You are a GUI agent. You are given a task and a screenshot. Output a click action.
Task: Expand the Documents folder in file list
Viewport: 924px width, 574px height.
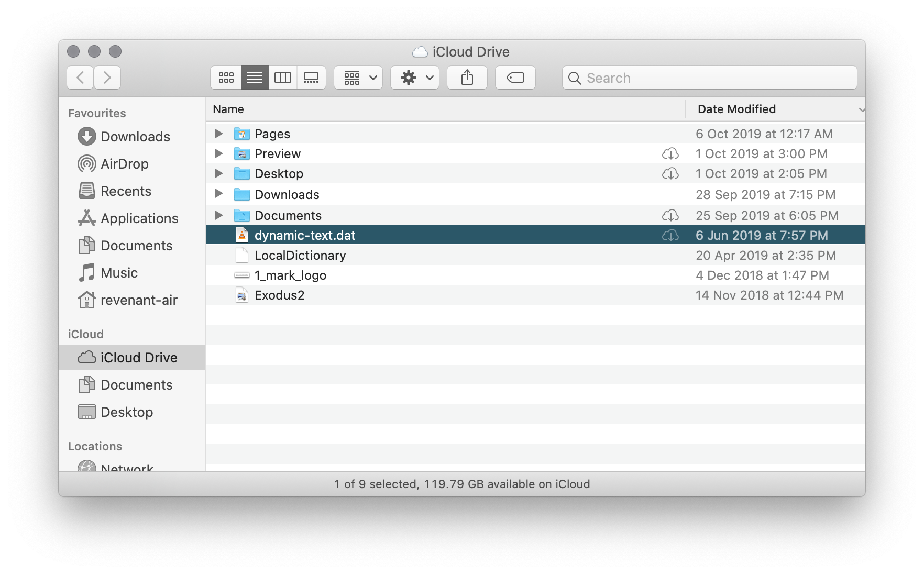click(x=219, y=215)
